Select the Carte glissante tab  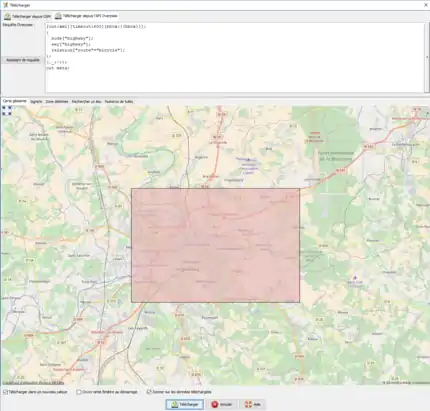(x=15, y=101)
